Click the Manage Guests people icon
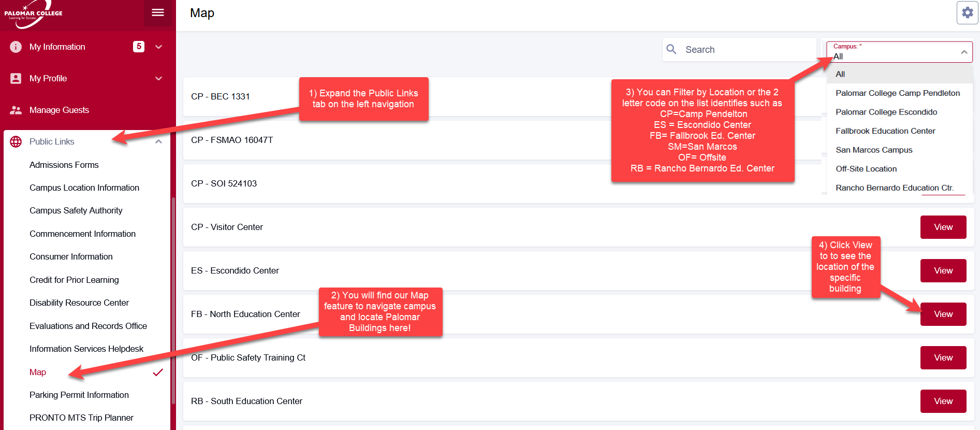The width and height of the screenshot is (980, 430). [16, 110]
